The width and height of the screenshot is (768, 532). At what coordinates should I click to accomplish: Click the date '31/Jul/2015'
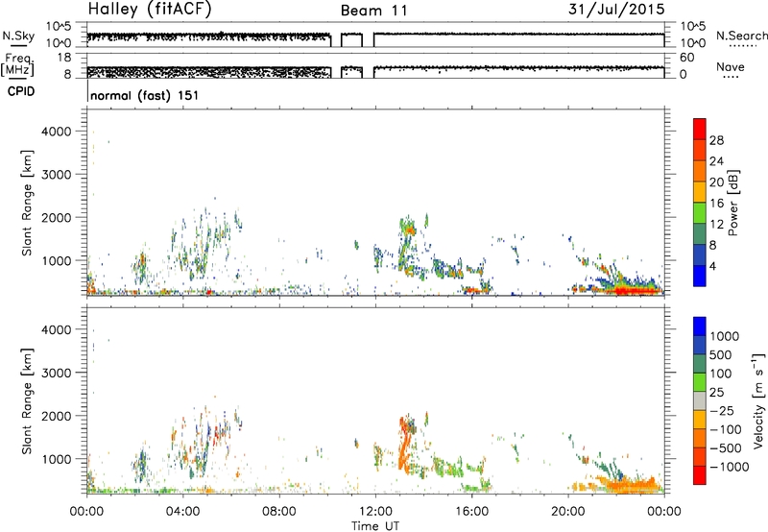point(616,9)
